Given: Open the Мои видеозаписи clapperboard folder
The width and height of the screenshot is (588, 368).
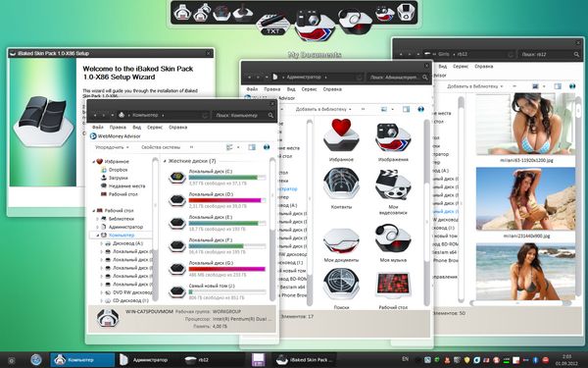Looking at the screenshot, I should click(x=393, y=184).
